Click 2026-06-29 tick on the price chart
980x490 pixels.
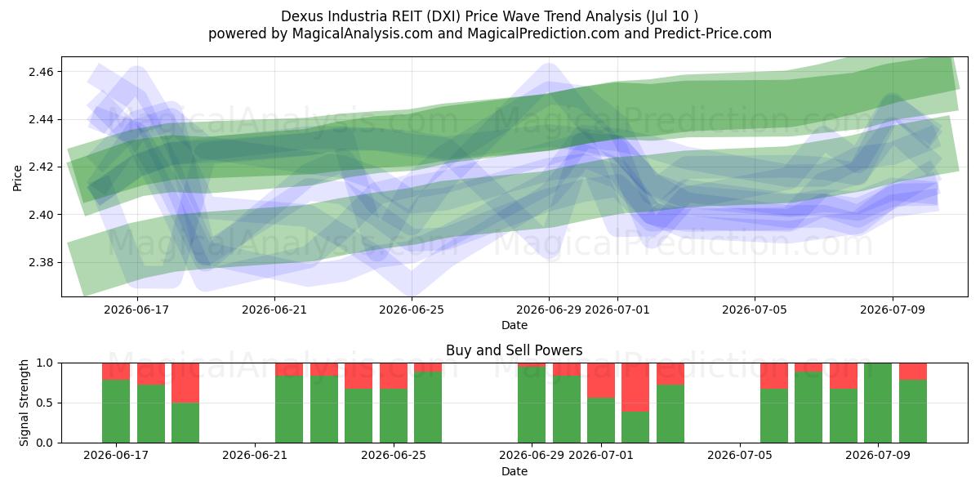point(549,310)
